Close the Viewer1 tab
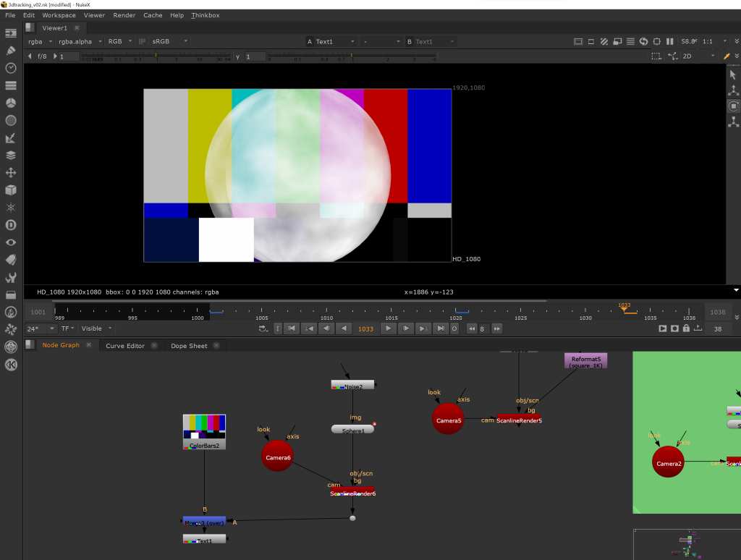The image size is (741, 560). (77, 28)
